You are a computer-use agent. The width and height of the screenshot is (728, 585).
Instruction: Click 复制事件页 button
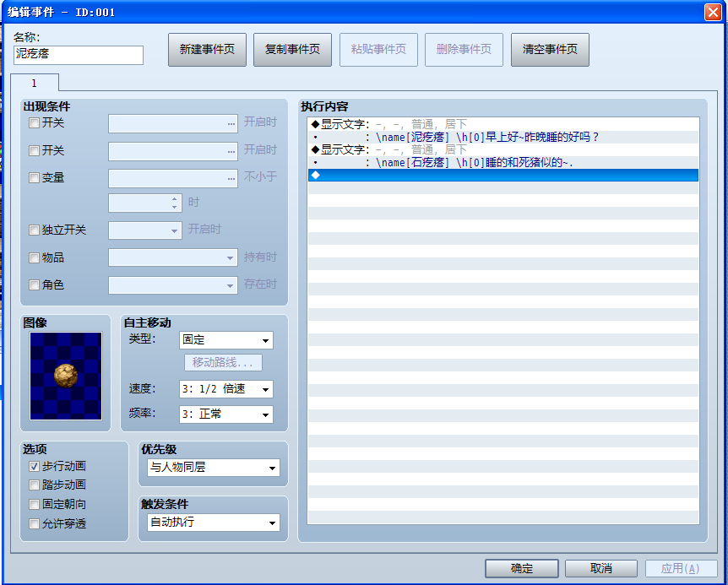point(292,50)
